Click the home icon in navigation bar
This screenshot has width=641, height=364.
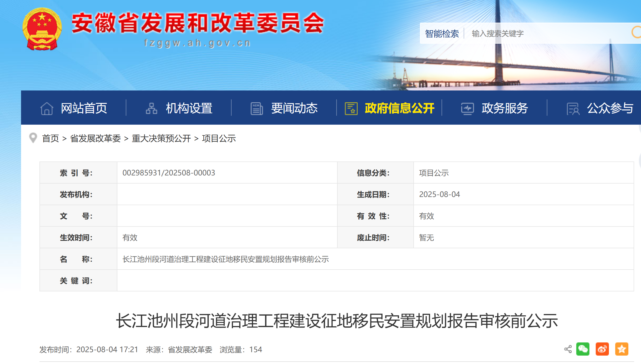coord(47,108)
